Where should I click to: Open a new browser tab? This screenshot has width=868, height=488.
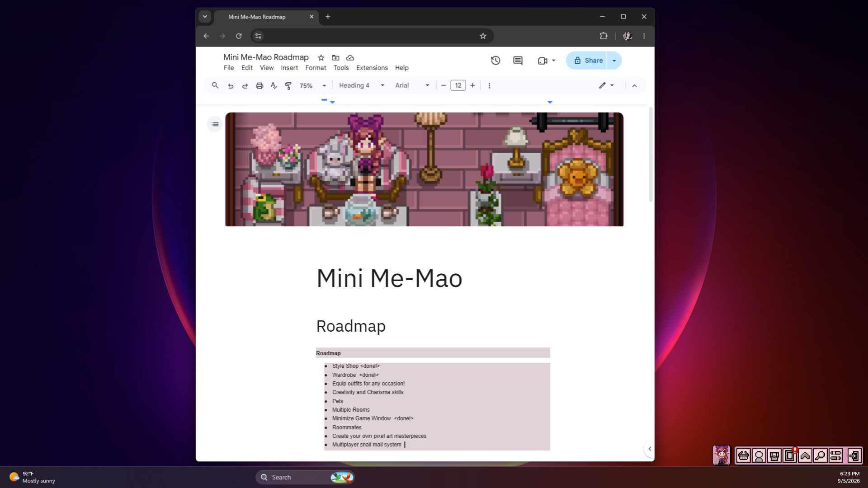pyautogui.click(x=328, y=17)
